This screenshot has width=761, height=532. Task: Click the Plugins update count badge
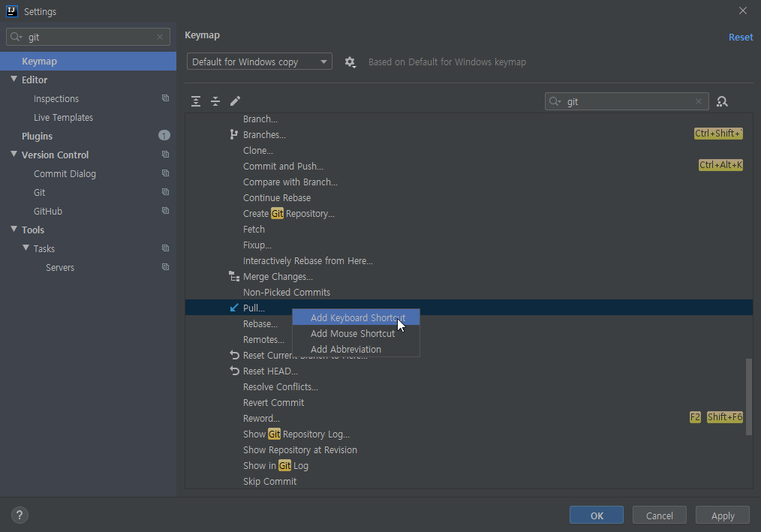[x=164, y=135]
